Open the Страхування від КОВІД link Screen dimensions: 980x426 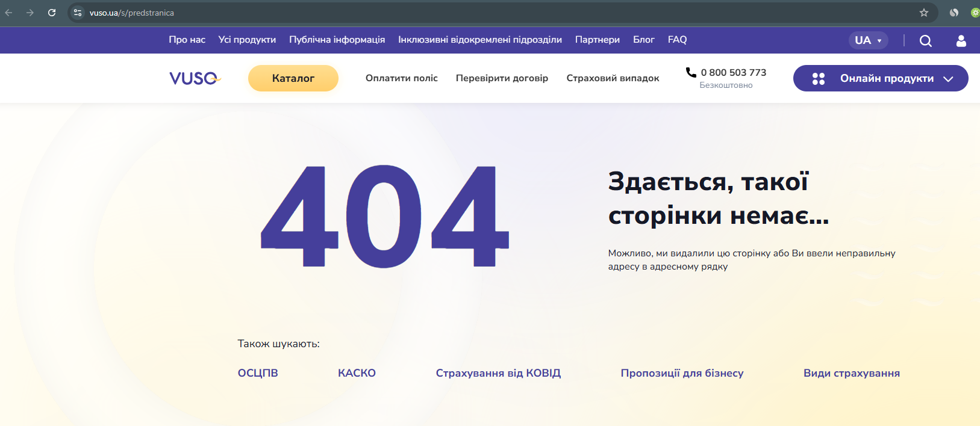click(x=498, y=373)
